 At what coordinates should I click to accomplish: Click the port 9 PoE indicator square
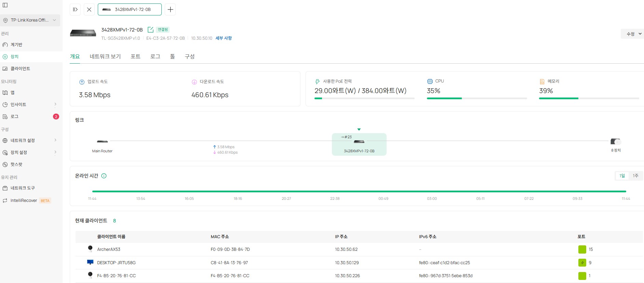(x=582, y=263)
